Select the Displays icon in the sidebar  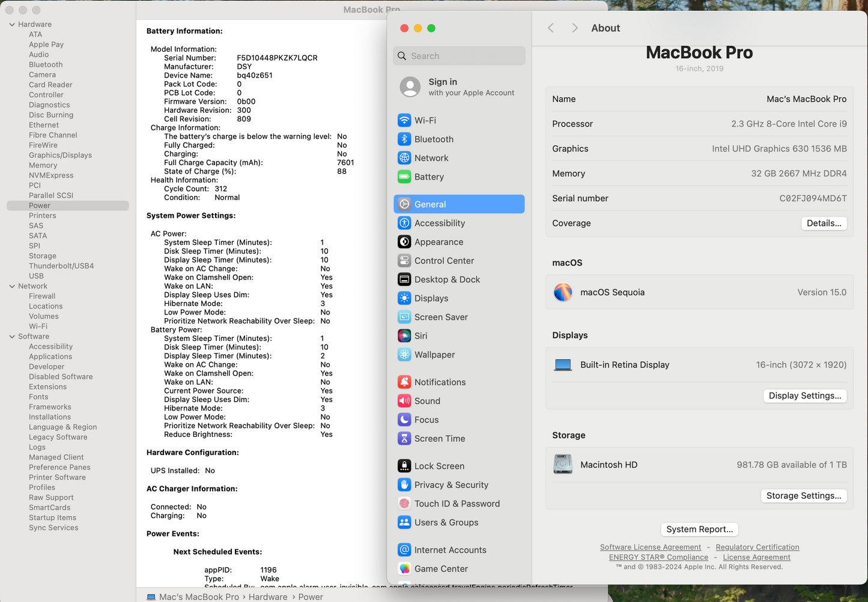pyautogui.click(x=404, y=298)
